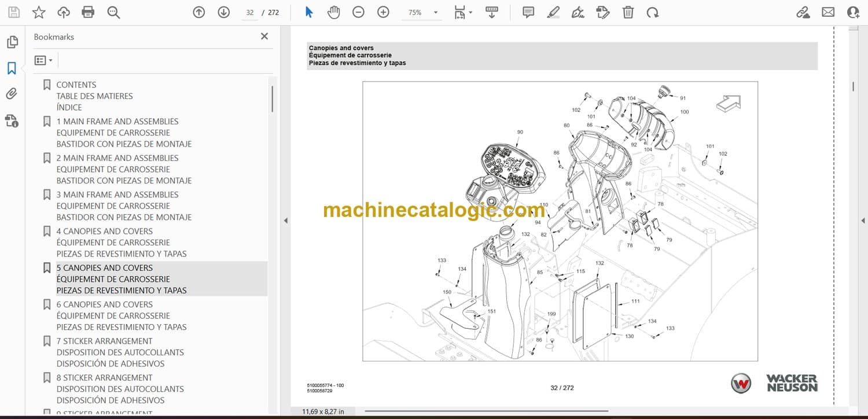Screen dimensions: 868x419
Task: Click the zoom out minus icon
Action: tap(358, 12)
